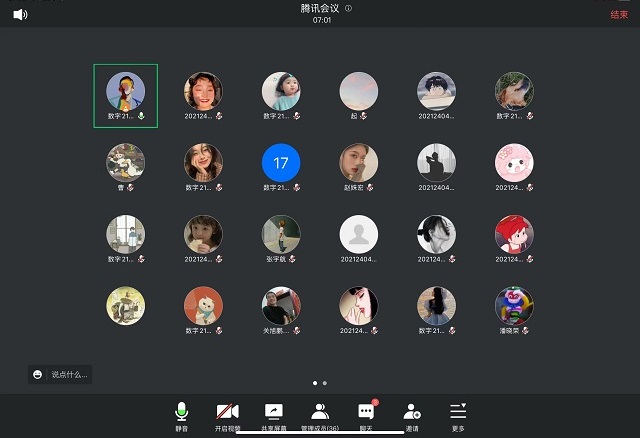This screenshot has height=438, width=640.
Task: Click the meeting title 腾讯会议
Action: point(321,8)
